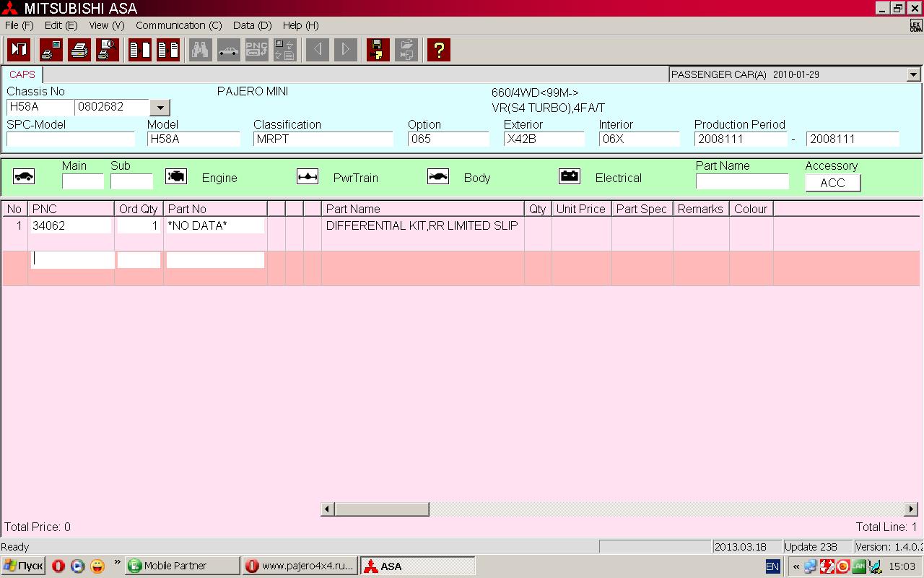The width and height of the screenshot is (924, 578).
Task: Open print preview from the toolbar
Action: (108, 50)
